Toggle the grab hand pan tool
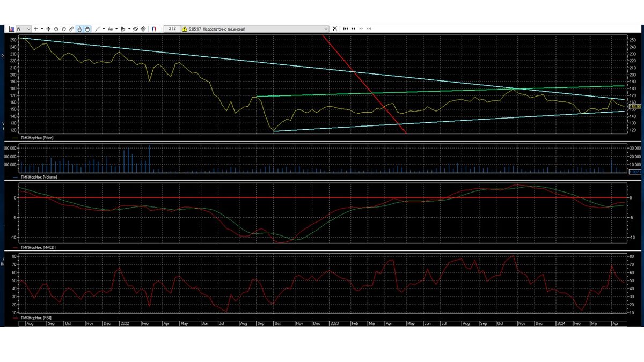Viewport: 644px width, 362px height. [x=87, y=29]
